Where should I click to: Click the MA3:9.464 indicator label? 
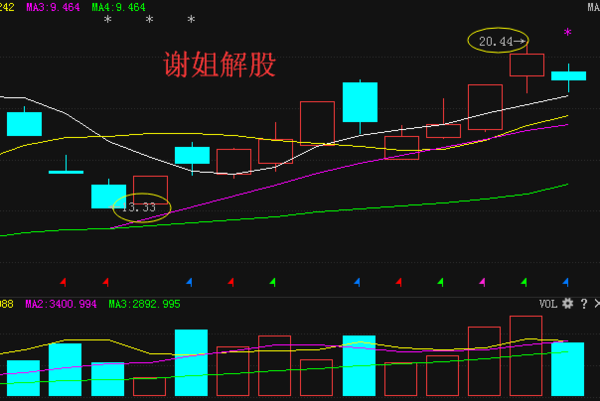[x=52, y=7]
